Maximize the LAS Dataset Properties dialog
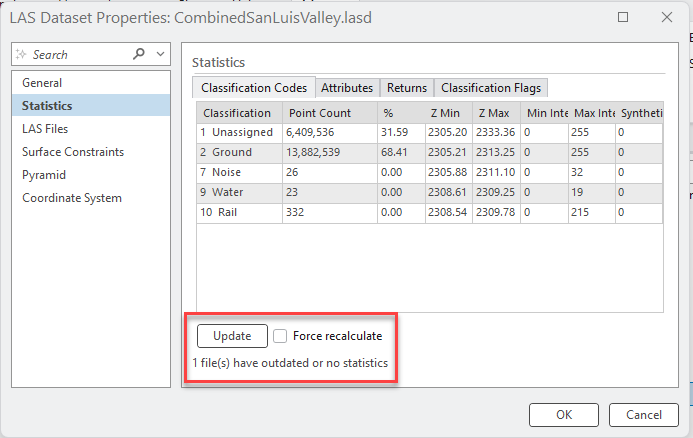Screen dimensions: 693x438 [623, 17]
